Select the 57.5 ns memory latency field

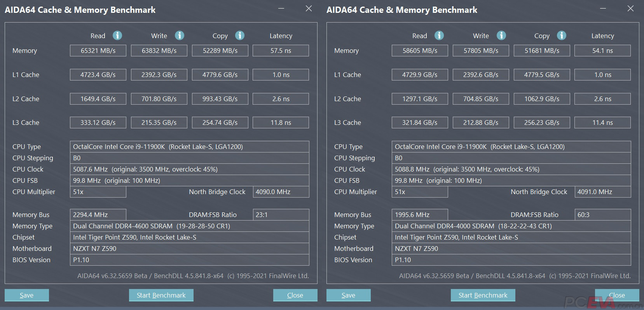click(x=281, y=51)
